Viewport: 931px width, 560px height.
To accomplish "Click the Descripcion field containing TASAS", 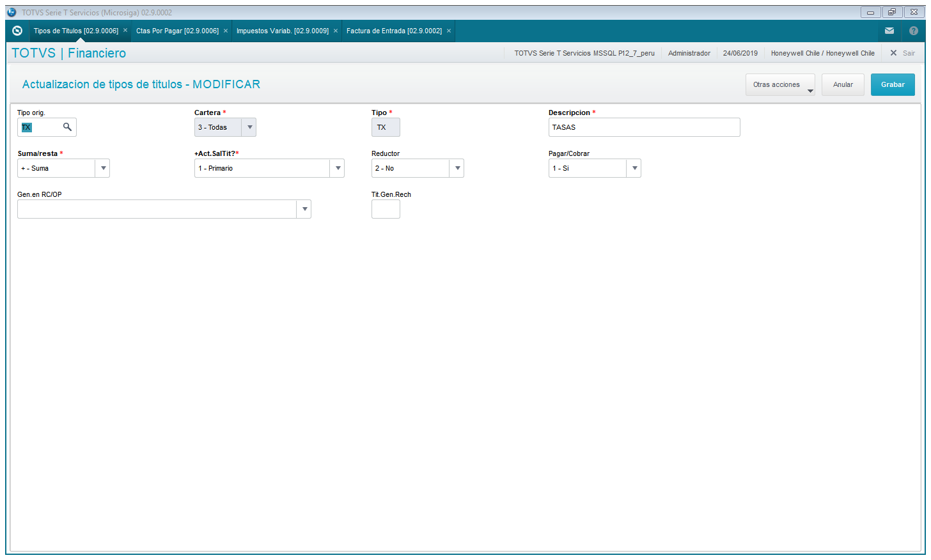I will [644, 127].
